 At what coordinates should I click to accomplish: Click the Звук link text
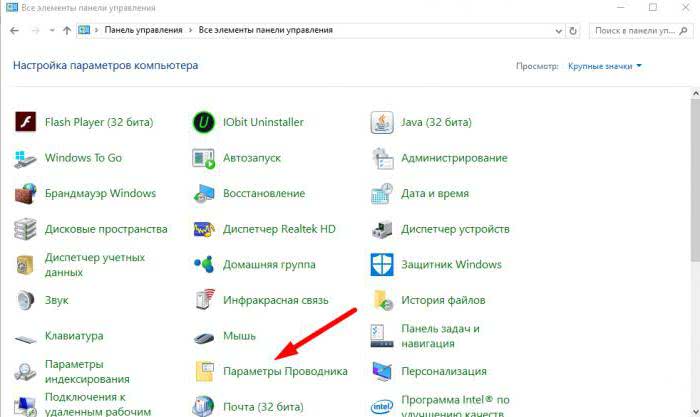[x=57, y=300]
